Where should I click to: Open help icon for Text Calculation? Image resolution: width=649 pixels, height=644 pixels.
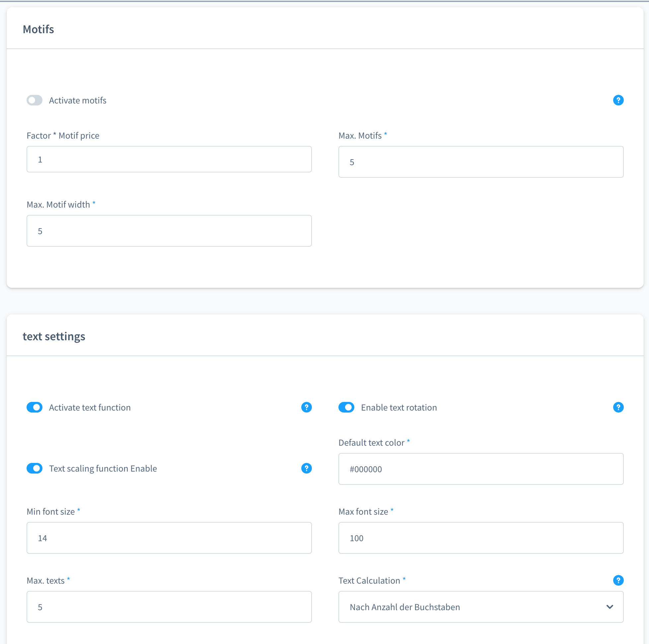point(618,580)
